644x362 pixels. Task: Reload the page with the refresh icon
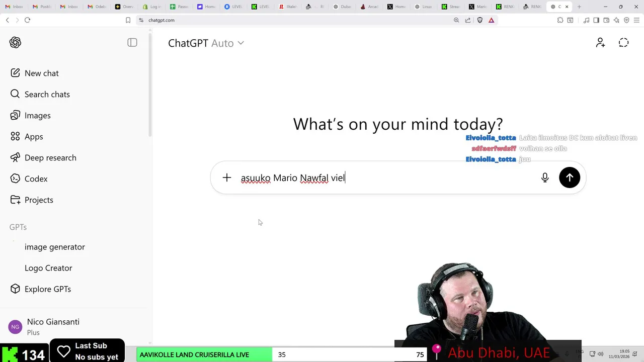click(27, 20)
